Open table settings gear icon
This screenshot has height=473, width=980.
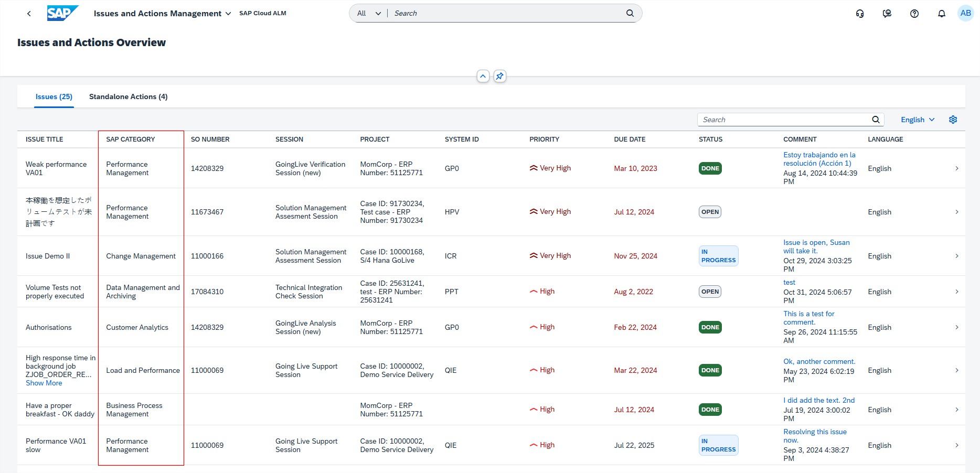953,120
